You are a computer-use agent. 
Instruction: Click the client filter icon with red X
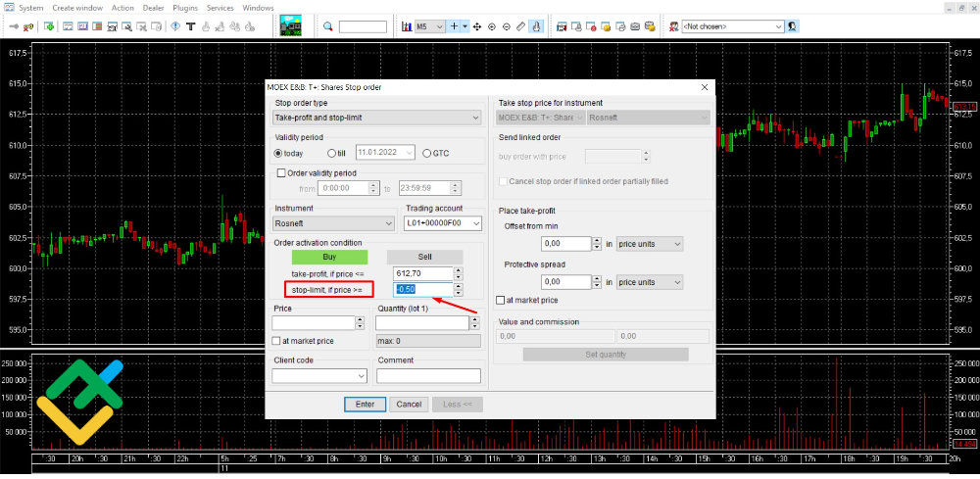pyautogui.click(x=674, y=26)
